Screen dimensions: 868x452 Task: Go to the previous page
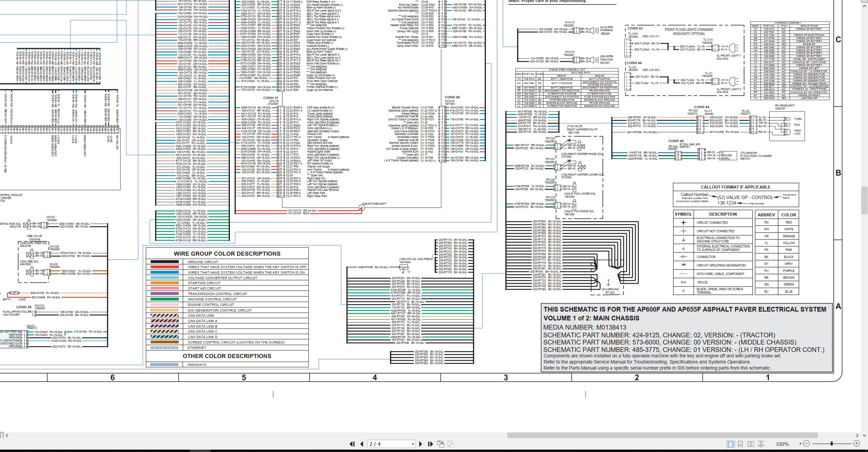tap(362, 444)
